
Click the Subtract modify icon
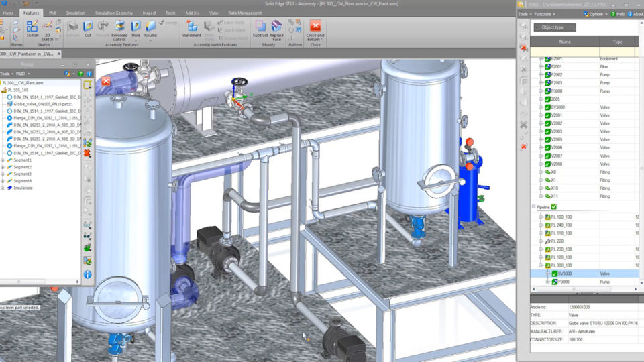[x=260, y=28]
